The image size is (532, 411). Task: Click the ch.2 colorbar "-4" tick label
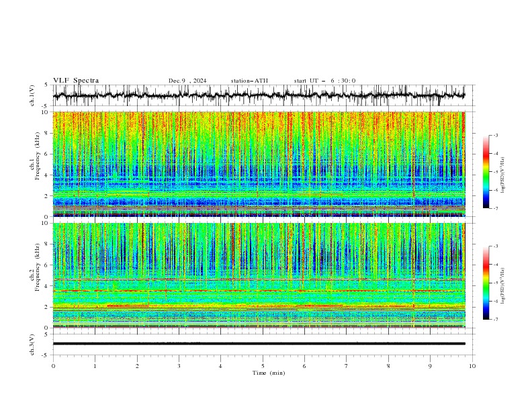tap(496, 265)
